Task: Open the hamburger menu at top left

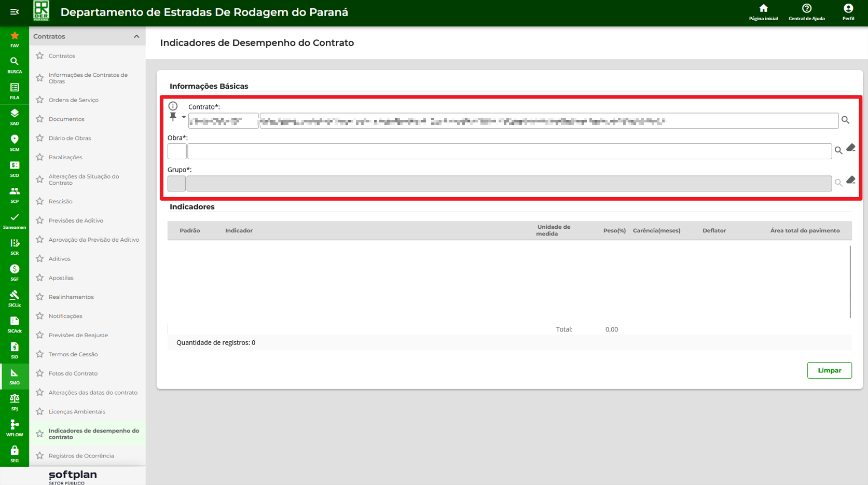Action: 15,12
